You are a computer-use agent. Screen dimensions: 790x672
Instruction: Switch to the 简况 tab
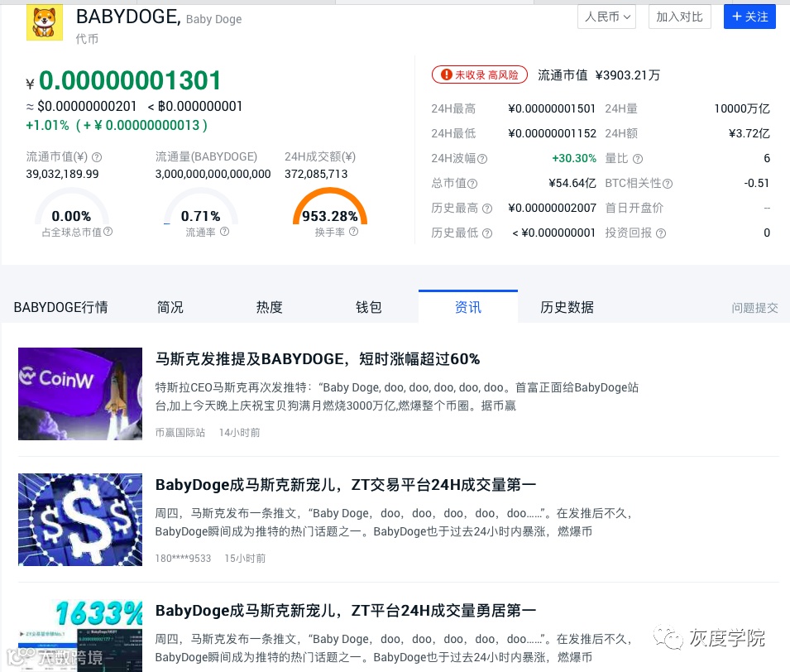pyautogui.click(x=170, y=307)
